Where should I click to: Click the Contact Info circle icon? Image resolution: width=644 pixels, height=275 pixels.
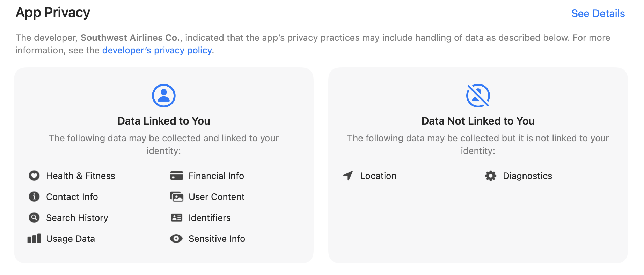[34, 196]
